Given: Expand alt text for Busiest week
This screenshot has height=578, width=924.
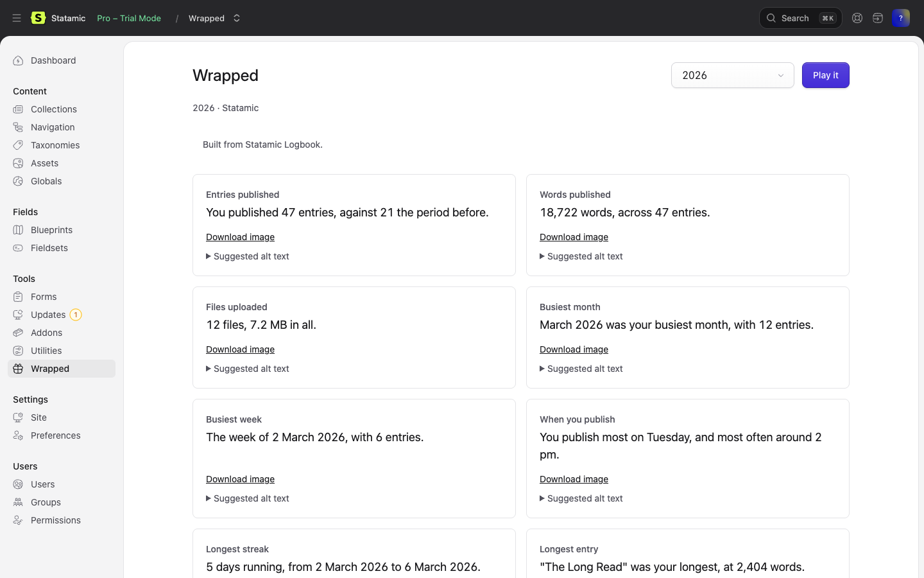Looking at the screenshot, I should pos(248,498).
